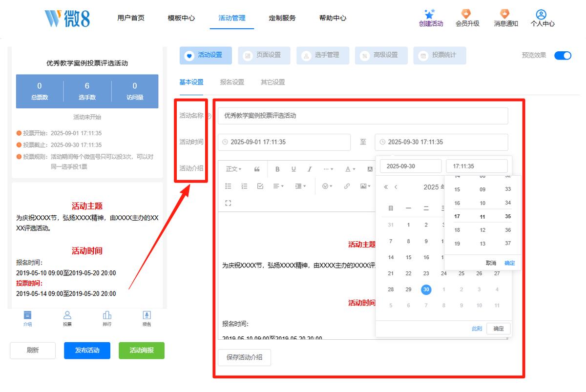Open the 模板中心 menu item
Viewport: 586px width, 392px height.
(181, 18)
